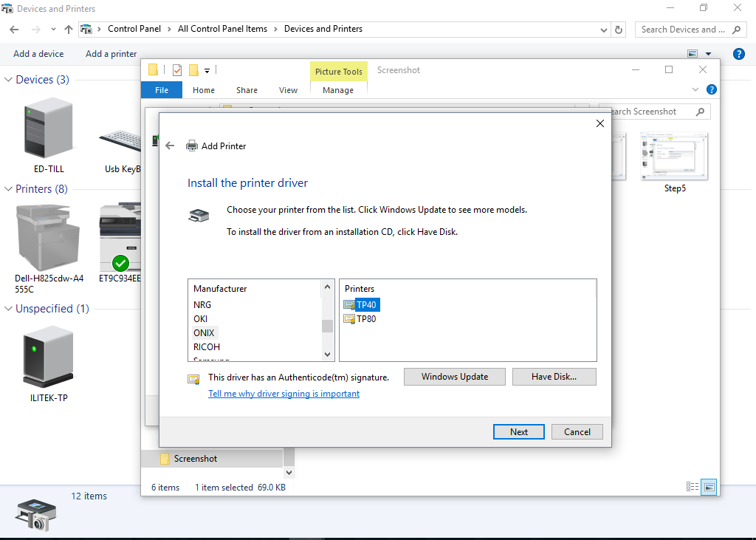Click the Devices and Printers help icon
This screenshot has width=756, height=540.
coord(738,54)
